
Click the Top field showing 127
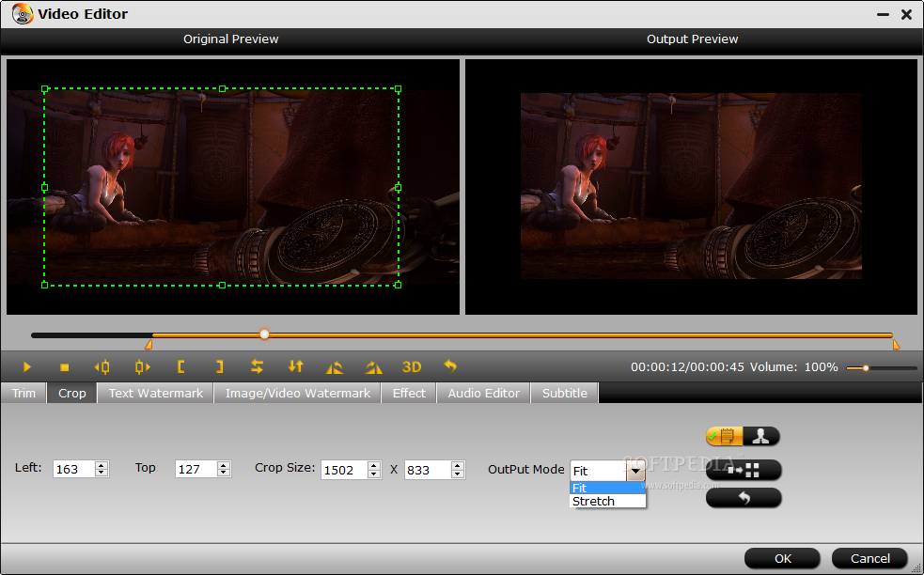pyautogui.click(x=196, y=469)
